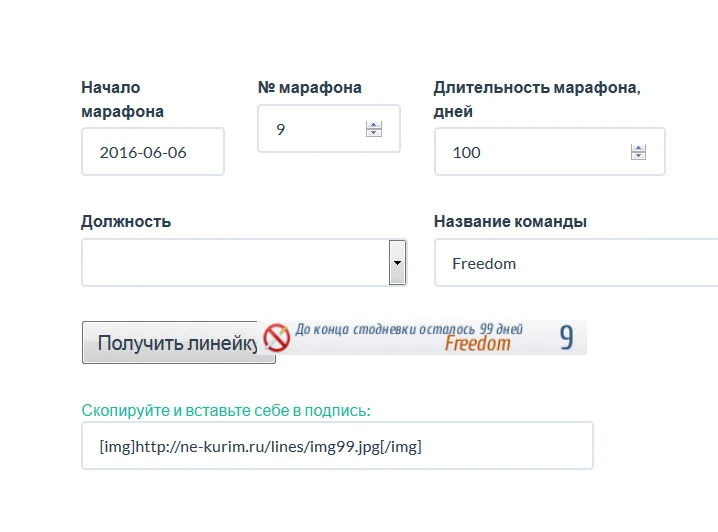This screenshot has width=718, height=532.
Task: Click the no-smoking icon on the banner
Action: point(276,337)
